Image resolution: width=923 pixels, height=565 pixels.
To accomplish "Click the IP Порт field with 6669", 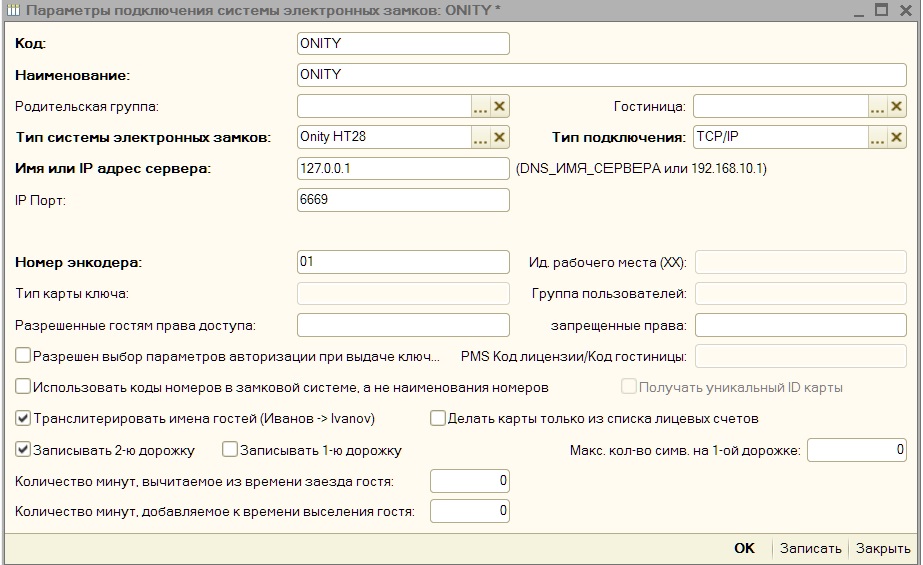I will click(403, 200).
